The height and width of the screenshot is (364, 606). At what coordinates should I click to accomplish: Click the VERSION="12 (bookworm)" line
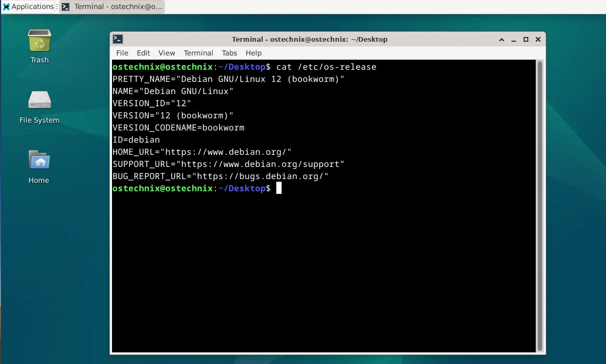pyautogui.click(x=173, y=116)
